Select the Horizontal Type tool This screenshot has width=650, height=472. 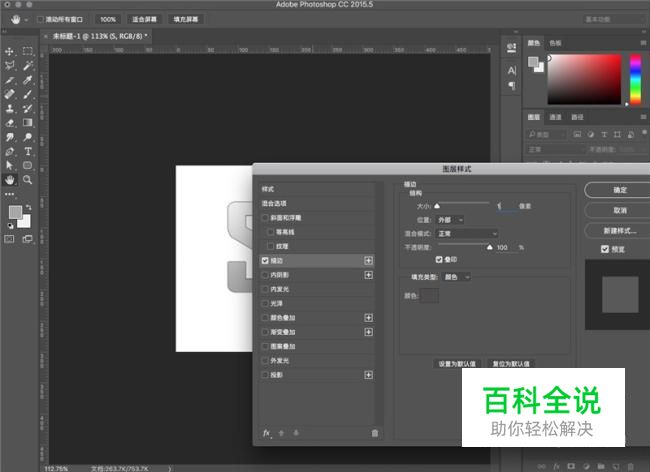pos(27,151)
